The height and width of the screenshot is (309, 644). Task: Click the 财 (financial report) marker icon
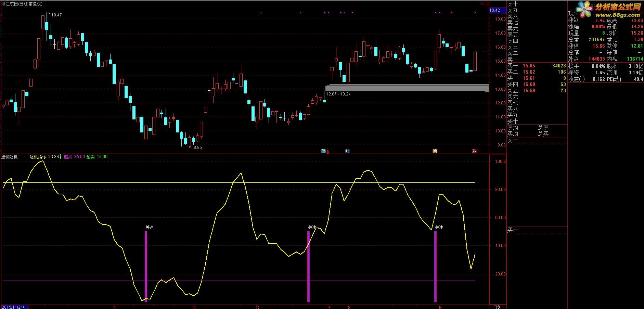click(347, 151)
